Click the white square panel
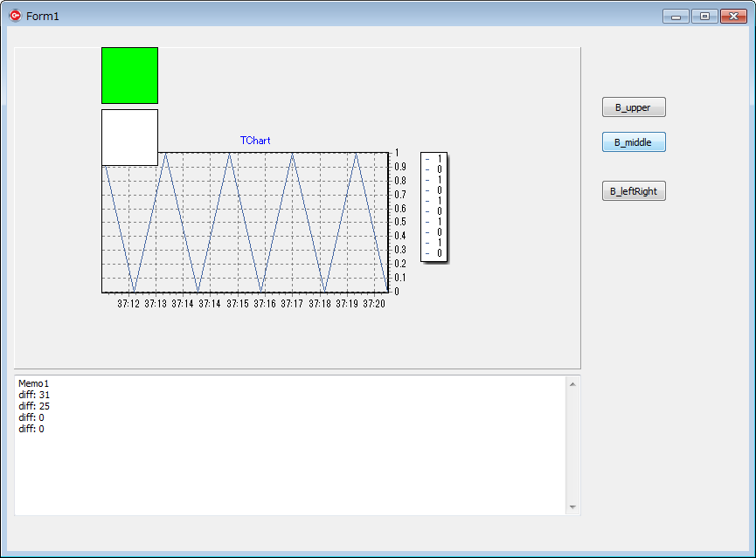This screenshot has width=756, height=558. (x=129, y=137)
